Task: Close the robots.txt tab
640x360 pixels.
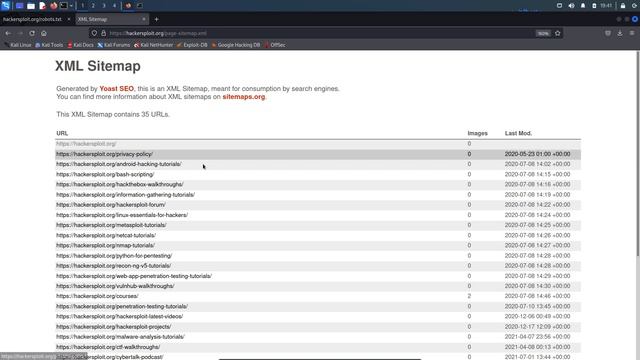Action: pyautogui.click(x=69, y=19)
